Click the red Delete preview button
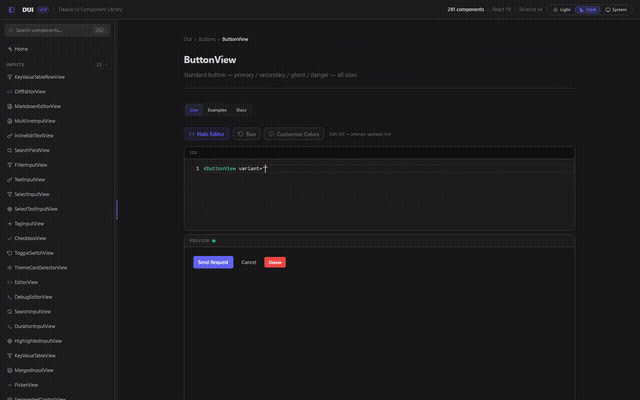Viewport: 640px width, 400px height. click(275, 262)
